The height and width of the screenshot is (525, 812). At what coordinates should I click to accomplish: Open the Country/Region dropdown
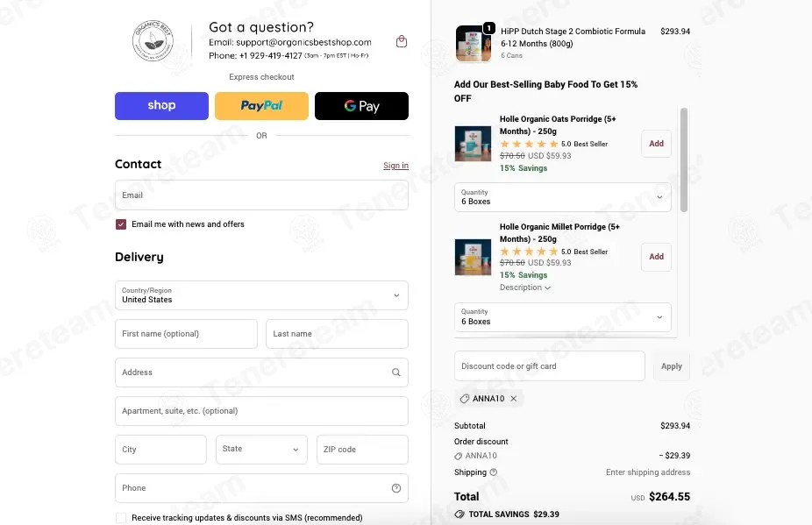pos(261,295)
